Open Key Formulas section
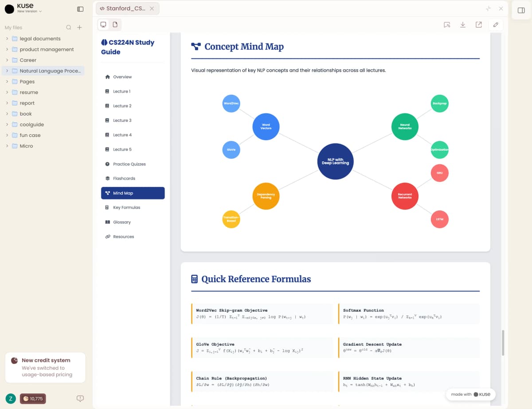The width and height of the screenshot is (532, 409). click(x=133, y=207)
